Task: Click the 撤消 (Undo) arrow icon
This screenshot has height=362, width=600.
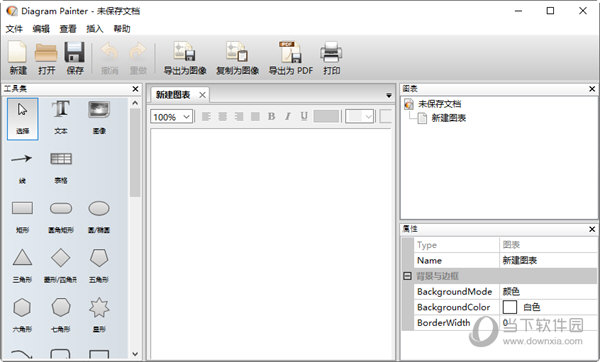Action: pyautogui.click(x=109, y=52)
